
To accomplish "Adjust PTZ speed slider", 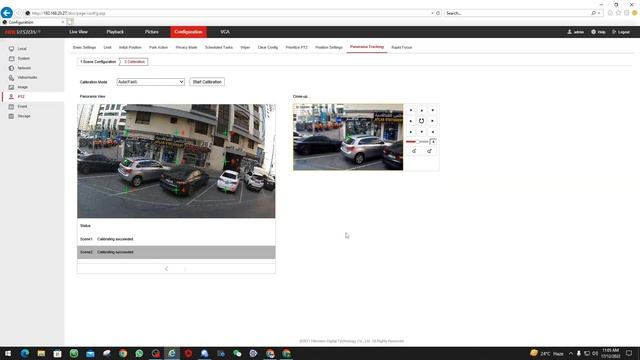I will point(418,142).
